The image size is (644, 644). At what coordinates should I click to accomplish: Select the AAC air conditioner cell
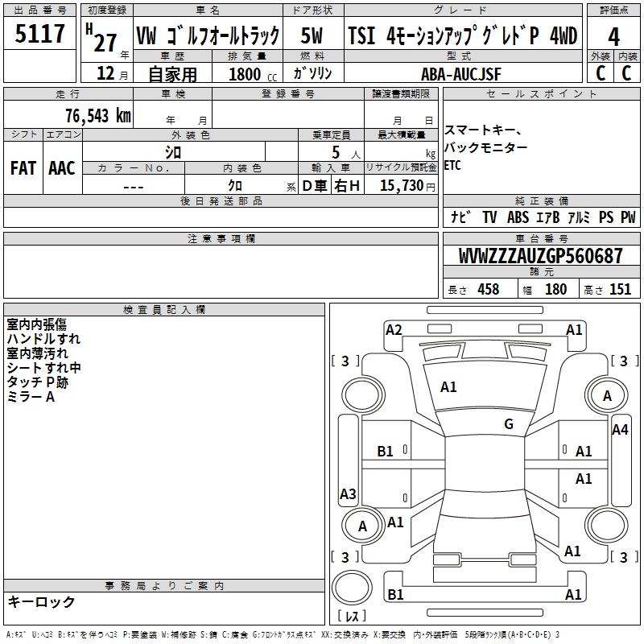click(62, 168)
